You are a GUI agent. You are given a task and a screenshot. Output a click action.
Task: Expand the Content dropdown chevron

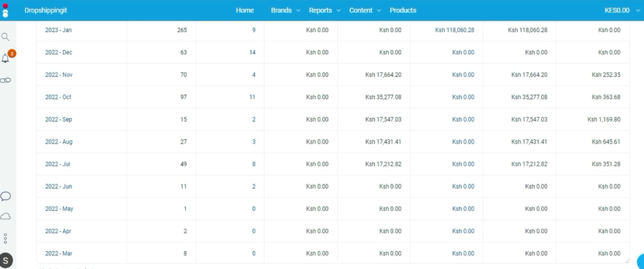[x=379, y=11]
